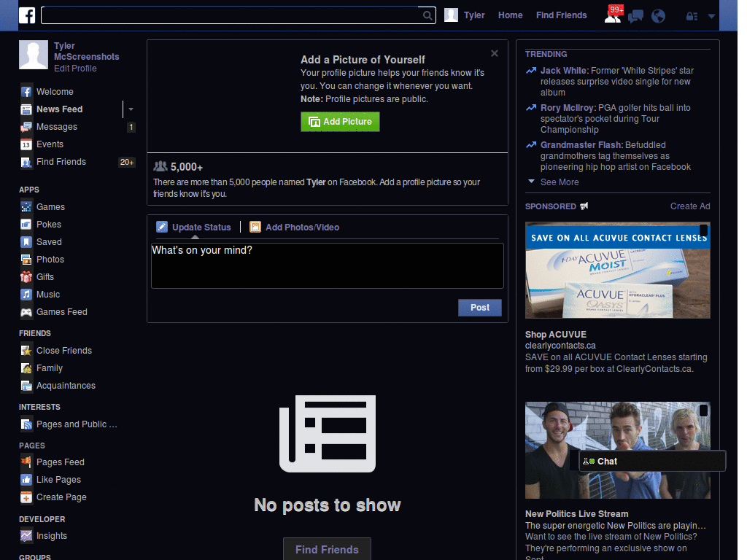Click the green Add Picture button
This screenshot has height=560, width=747.
click(340, 122)
